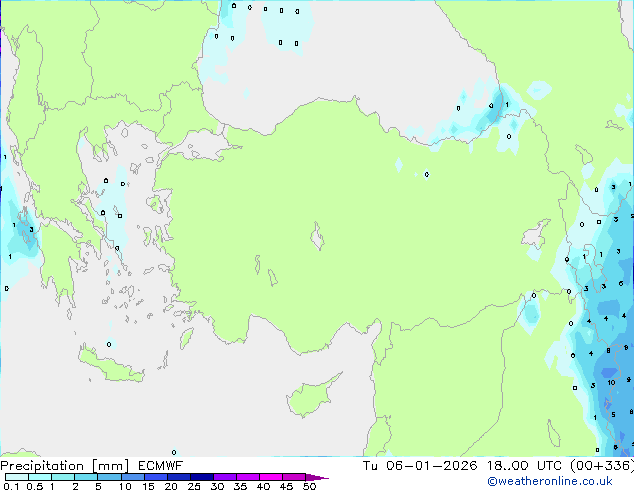Click the '30' legend scale label
634x490 pixels.
click(x=217, y=486)
